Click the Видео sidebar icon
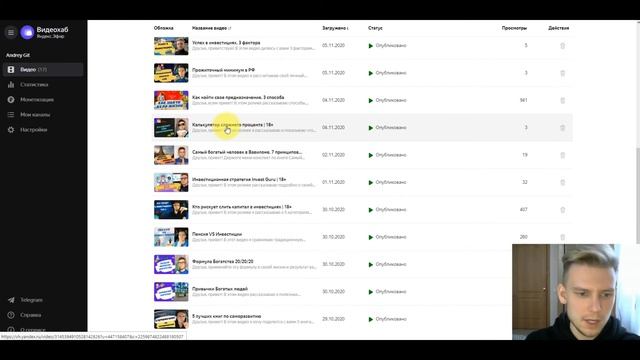 11,70
